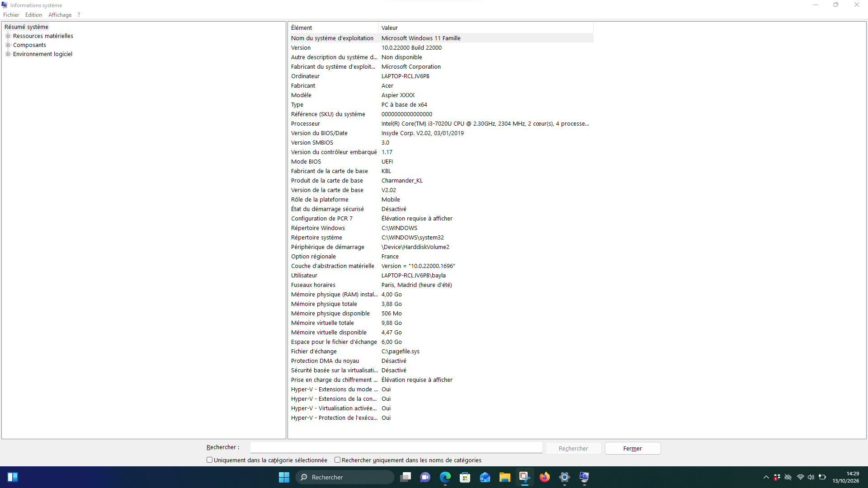This screenshot has width=868, height=488.
Task: Select the Mémoire virtuelle totale row
Action: click(x=441, y=323)
